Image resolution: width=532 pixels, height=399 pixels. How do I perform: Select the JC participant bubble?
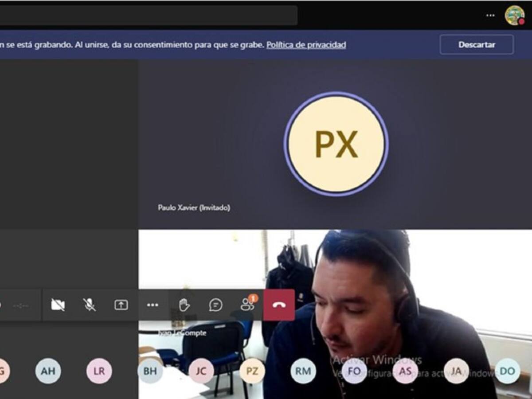click(201, 371)
